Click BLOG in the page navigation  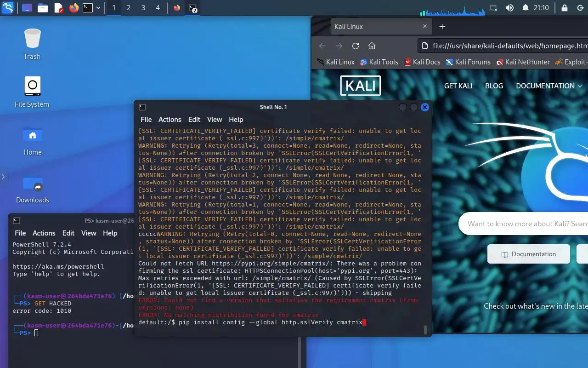tap(494, 86)
